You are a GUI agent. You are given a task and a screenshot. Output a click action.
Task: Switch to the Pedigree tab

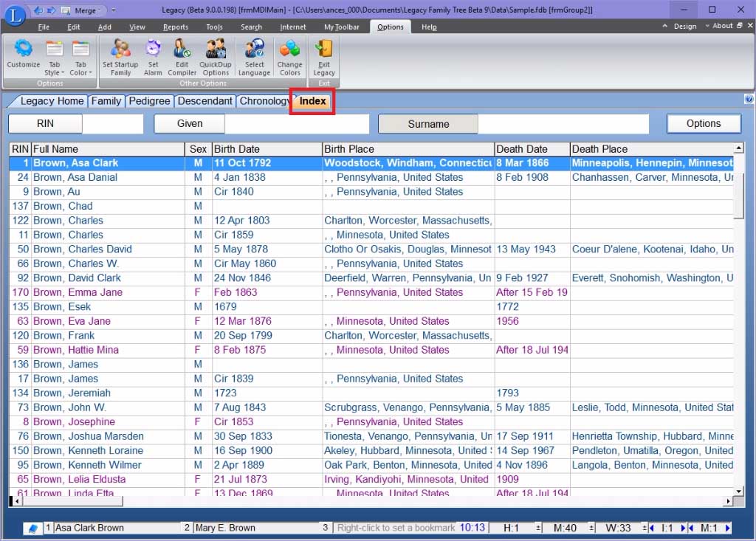click(x=149, y=101)
